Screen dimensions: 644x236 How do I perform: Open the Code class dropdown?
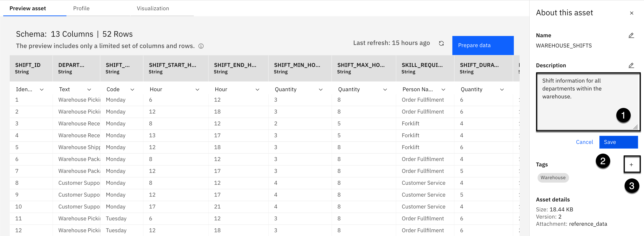click(132, 90)
